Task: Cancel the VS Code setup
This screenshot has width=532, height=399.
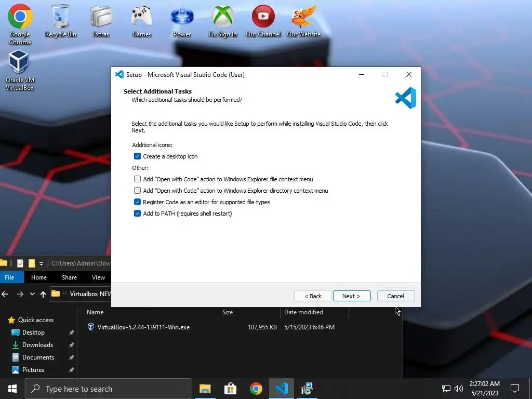Action: 395,296
